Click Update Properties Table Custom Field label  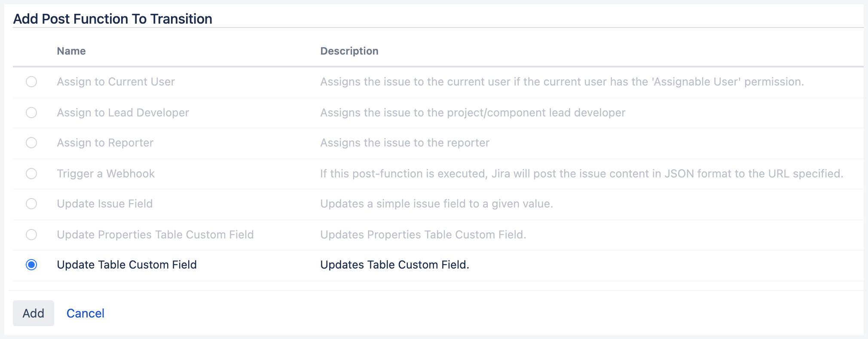point(155,235)
